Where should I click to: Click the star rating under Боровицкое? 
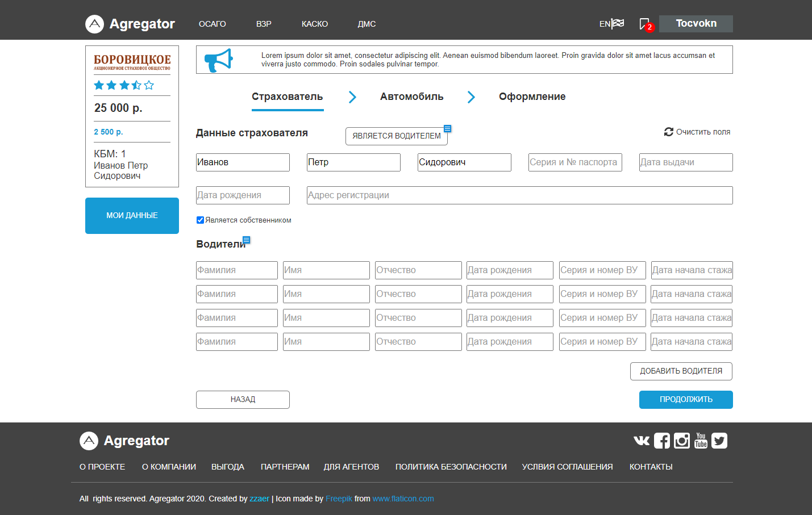(x=124, y=85)
